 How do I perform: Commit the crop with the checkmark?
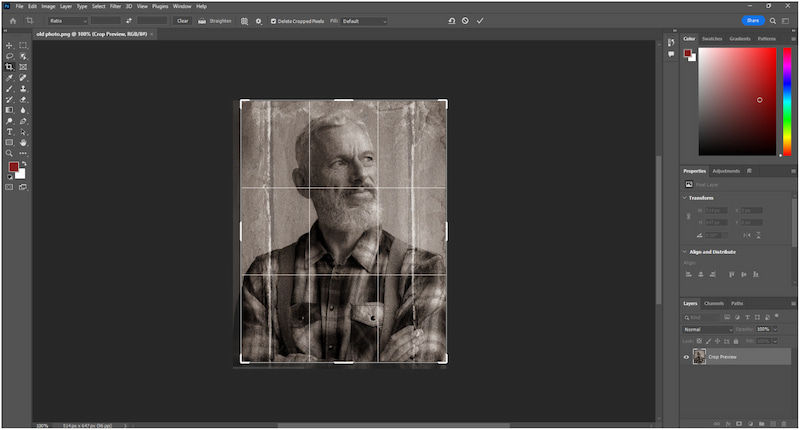480,20
